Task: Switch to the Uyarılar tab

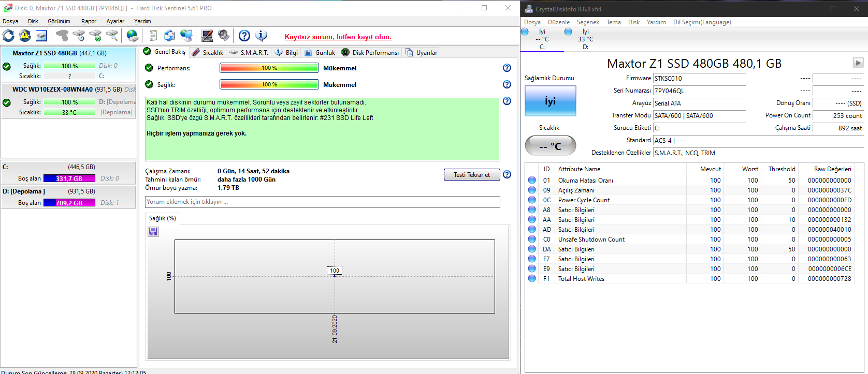Action: pos(422,52)
